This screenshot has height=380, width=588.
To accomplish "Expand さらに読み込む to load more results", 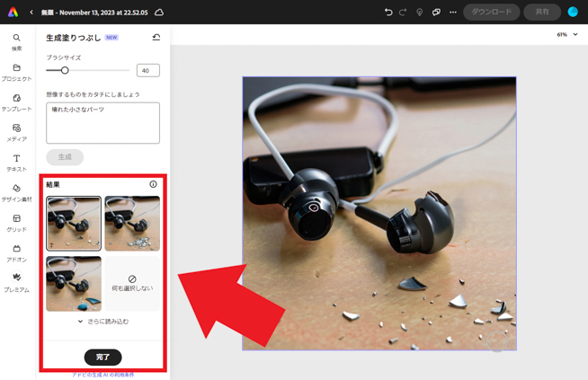I will point(102,322).
